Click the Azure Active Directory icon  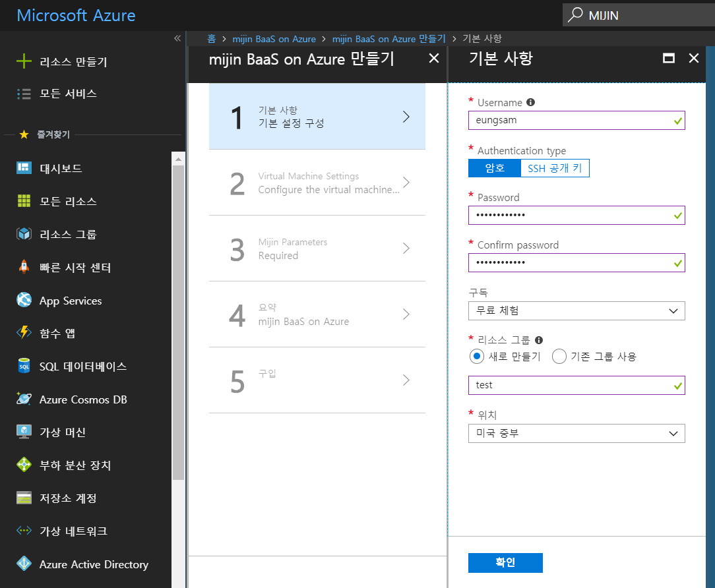(x=24, y=564)
